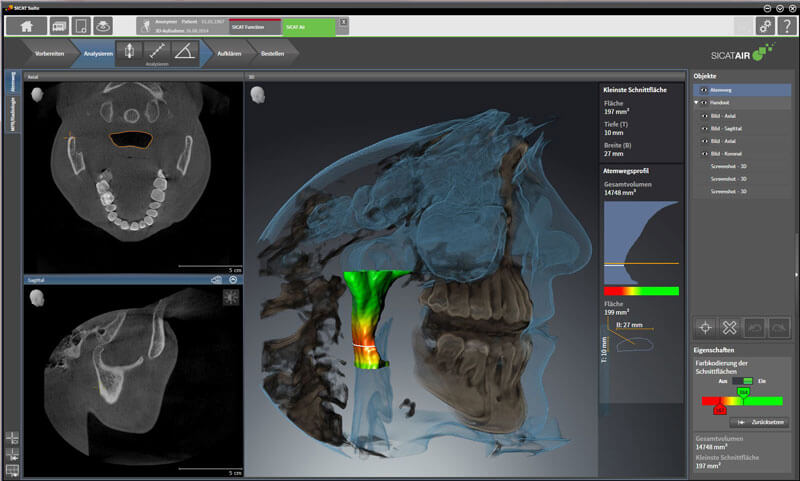The image size is (800, 481).
Task: Select the distance measurement tool
Action: click(x=157, y=50)
